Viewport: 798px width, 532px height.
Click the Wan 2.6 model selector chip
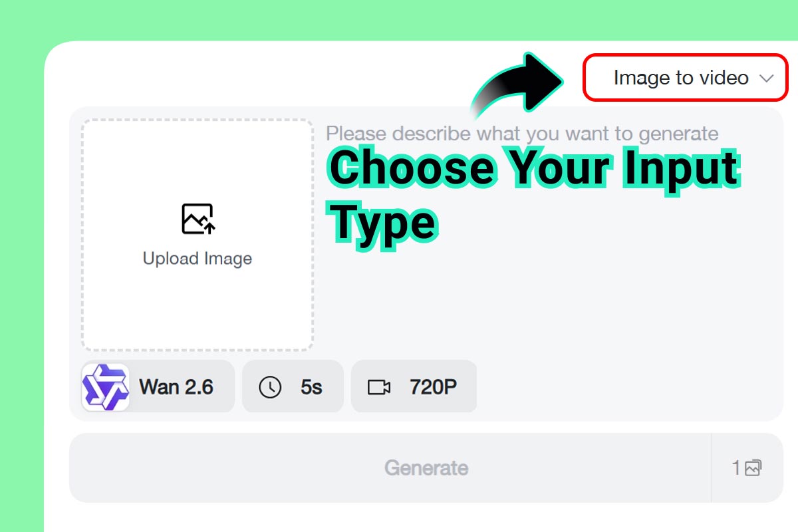click(x=156, y=386)
